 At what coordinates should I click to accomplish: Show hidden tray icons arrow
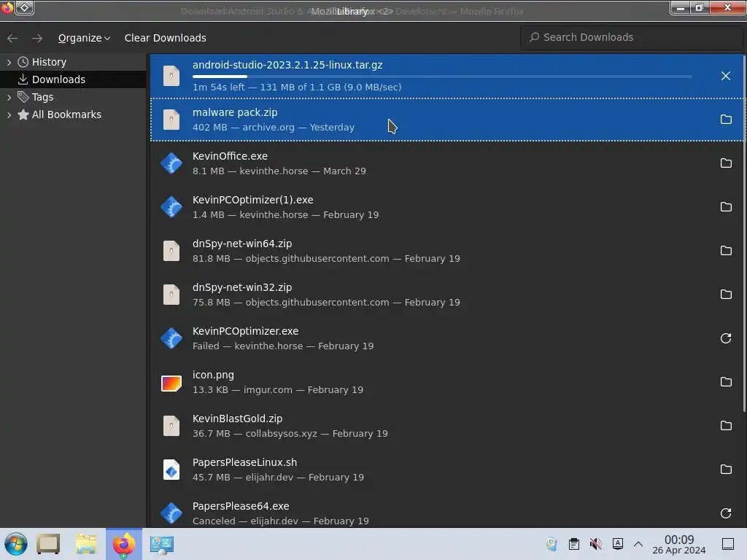point(638,544)
